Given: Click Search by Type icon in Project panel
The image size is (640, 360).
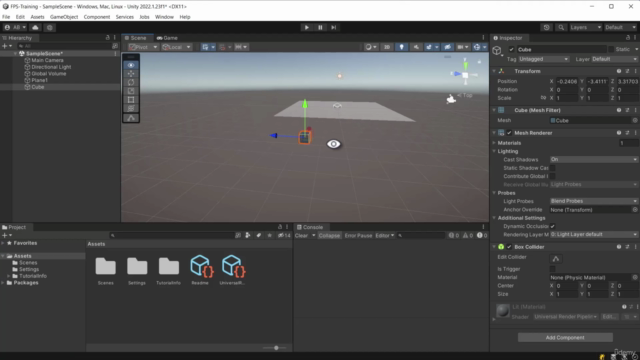Looking at the screenshot, I should click(247, 236).
